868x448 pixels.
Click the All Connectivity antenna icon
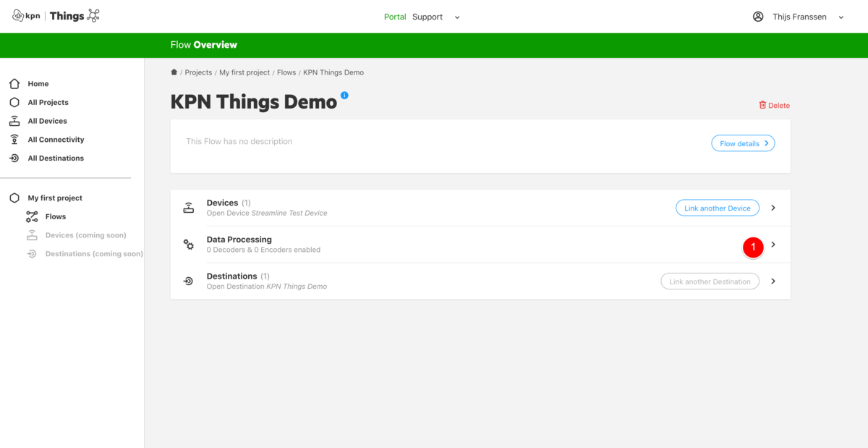(x=14, y=140)
